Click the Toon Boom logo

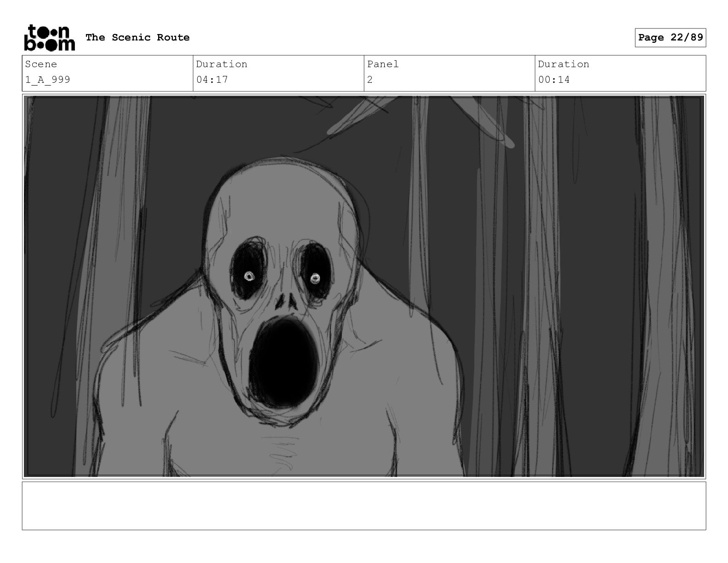coord(49,37)
